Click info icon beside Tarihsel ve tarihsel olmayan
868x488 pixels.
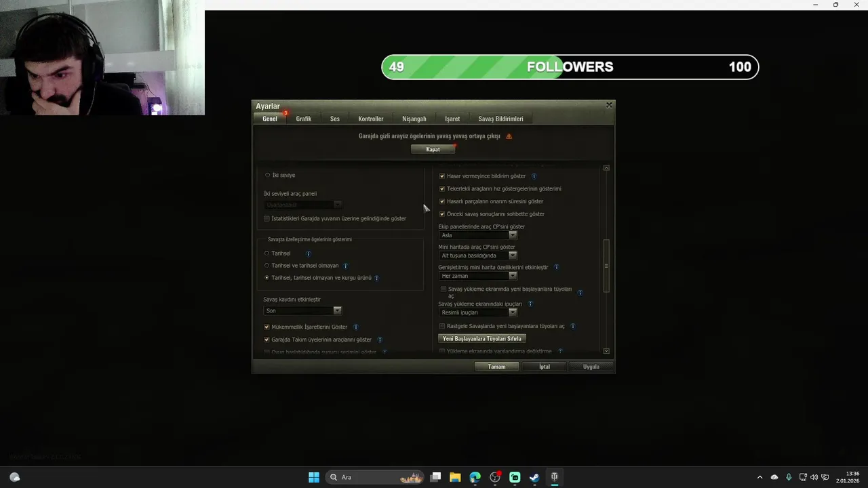(x=346, y=266)
